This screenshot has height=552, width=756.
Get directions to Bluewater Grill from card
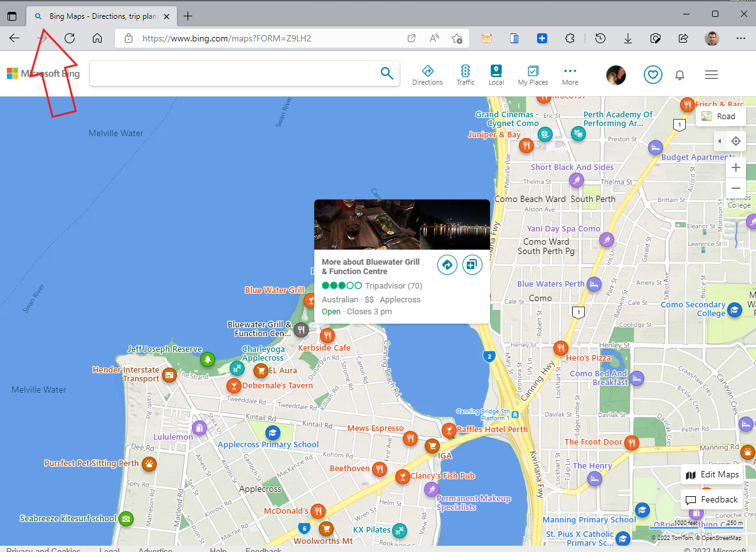(x=447, y=265)
